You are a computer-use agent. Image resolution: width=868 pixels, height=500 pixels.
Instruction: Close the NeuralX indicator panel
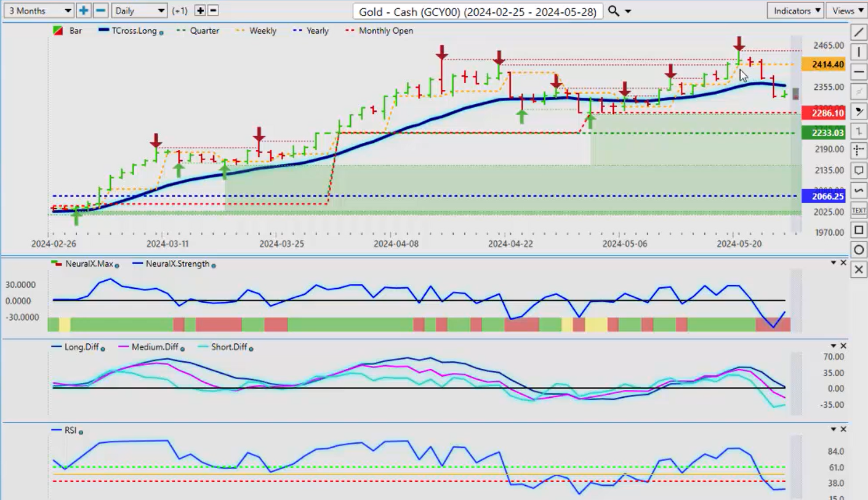point(843,263)
